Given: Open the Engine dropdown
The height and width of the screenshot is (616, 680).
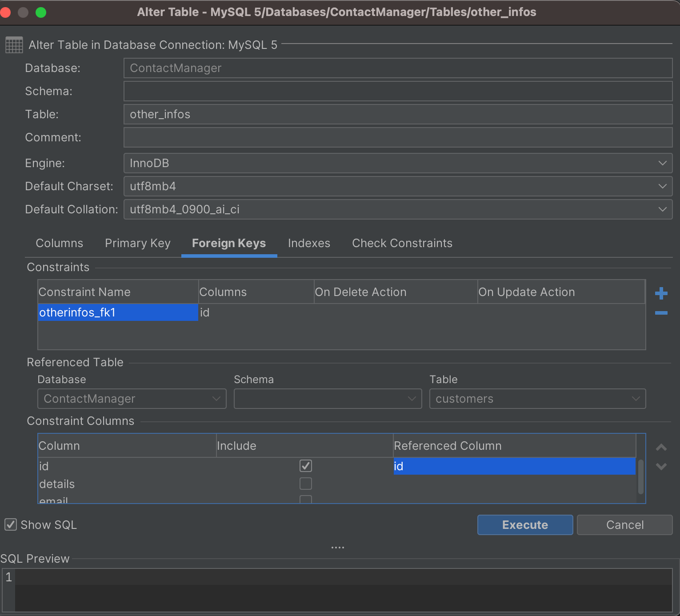Looking at the screenshot, I should tap(662, 163).
